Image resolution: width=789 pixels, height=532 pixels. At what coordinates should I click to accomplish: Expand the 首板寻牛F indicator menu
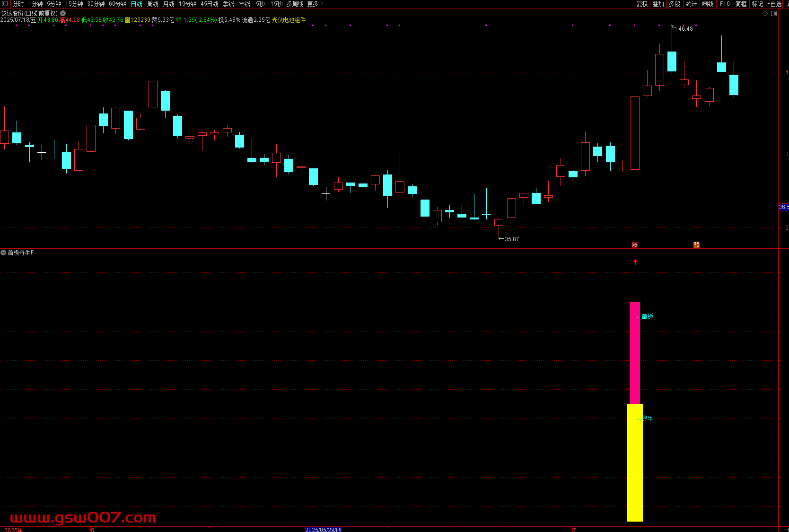tap(3, 253)
